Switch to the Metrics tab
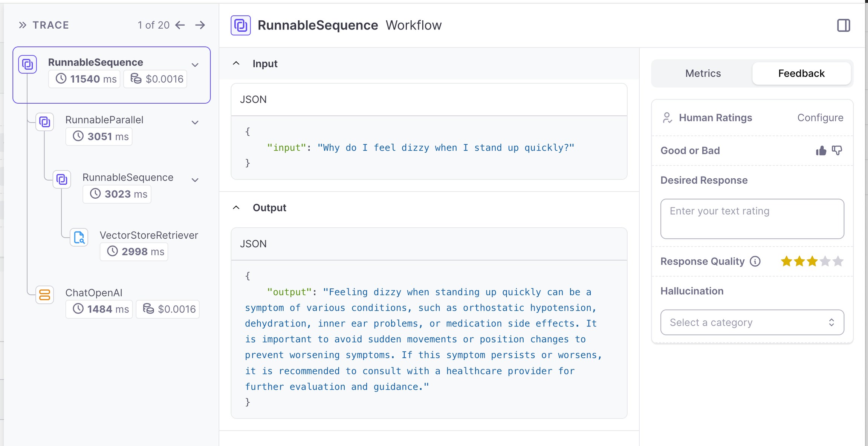Image resolution: width=868 pixels, height=446 pixels. click(703, 74)
